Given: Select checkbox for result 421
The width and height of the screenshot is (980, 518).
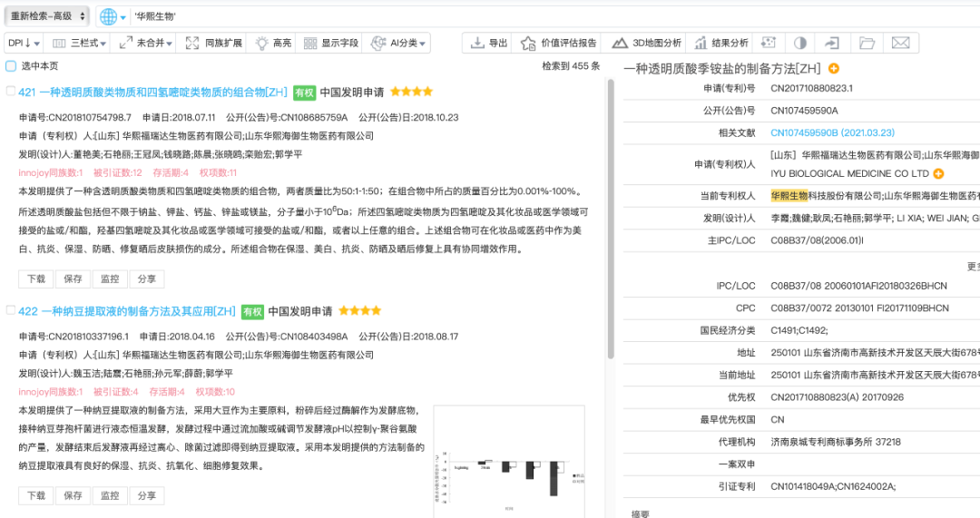Looking at the screenshot, I should pos(11,92).
